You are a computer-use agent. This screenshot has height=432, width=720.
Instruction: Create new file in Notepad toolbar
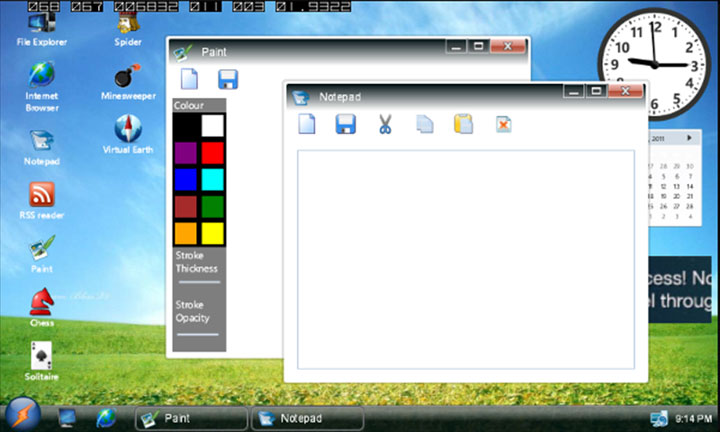tap(307, 124)
